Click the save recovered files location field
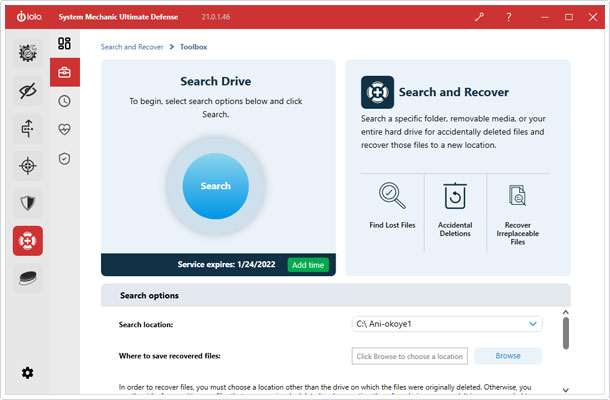This screenshot has height=400, width=610. click(x=410, y=356)
